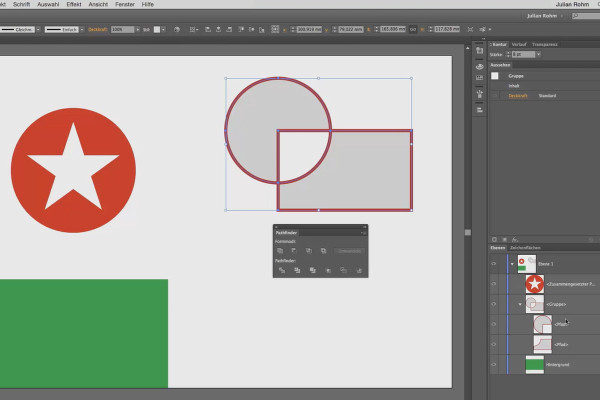Open the opacity 100% arrow dropdown
Viewport: 600px width, 400px height.
pos(138,29)
